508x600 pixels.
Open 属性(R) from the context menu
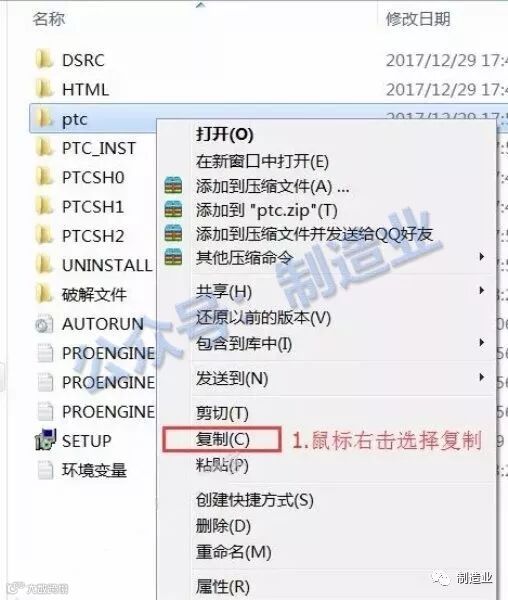coord(223,586)
